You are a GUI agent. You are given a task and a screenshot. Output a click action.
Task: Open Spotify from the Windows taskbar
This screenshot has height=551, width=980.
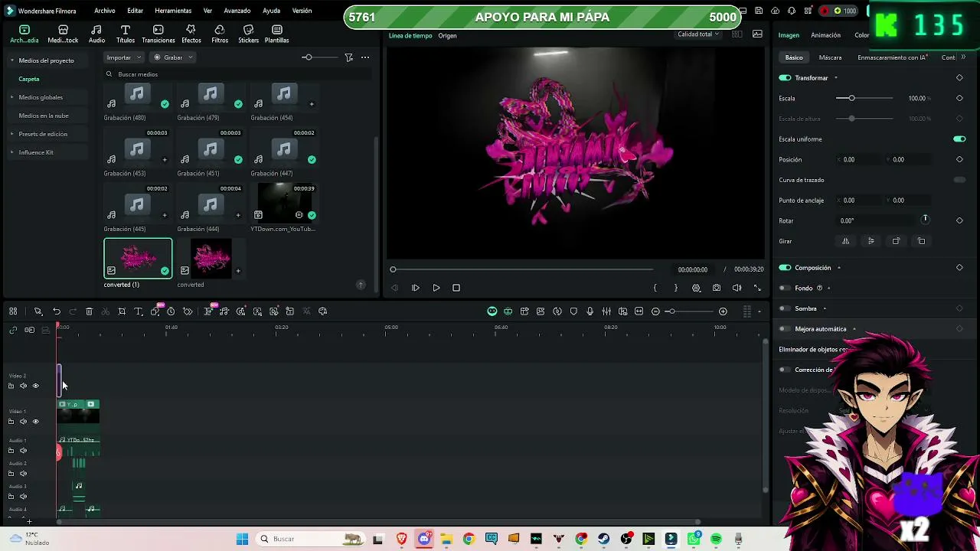(716, 539)
